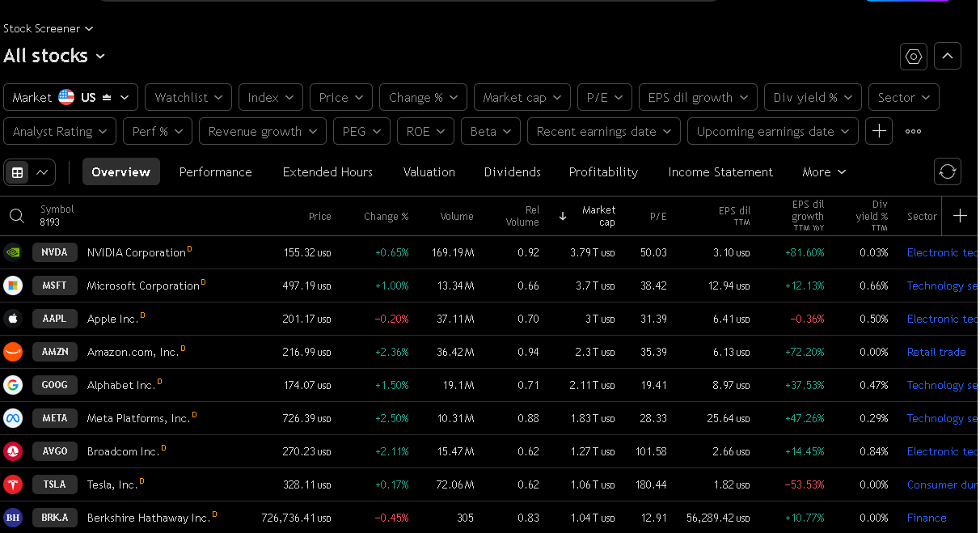This screenshot has width=980, height=533.
Task: Click the Microsoft logo icon
Action: pyautogui.click(x=13, y=286)
